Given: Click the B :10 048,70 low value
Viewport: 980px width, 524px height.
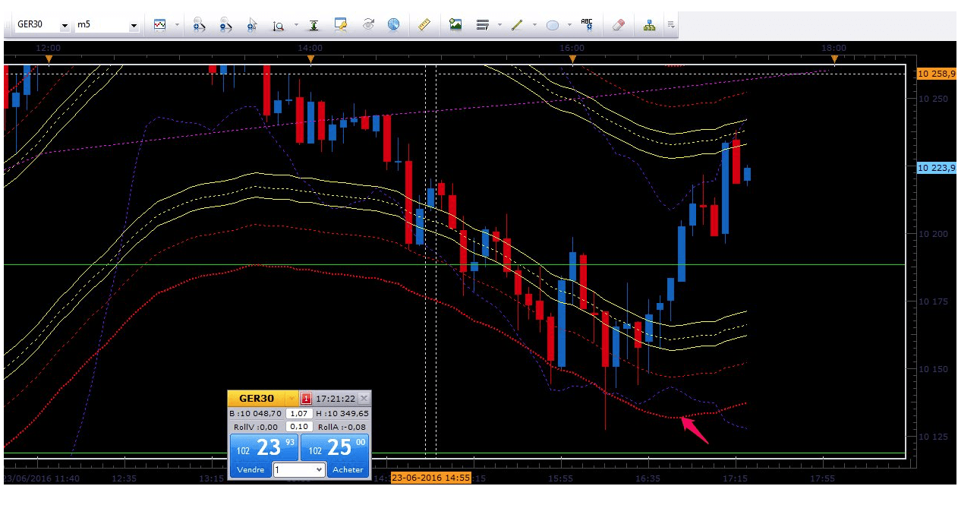Looking at the screenshot, I should 256,414.
